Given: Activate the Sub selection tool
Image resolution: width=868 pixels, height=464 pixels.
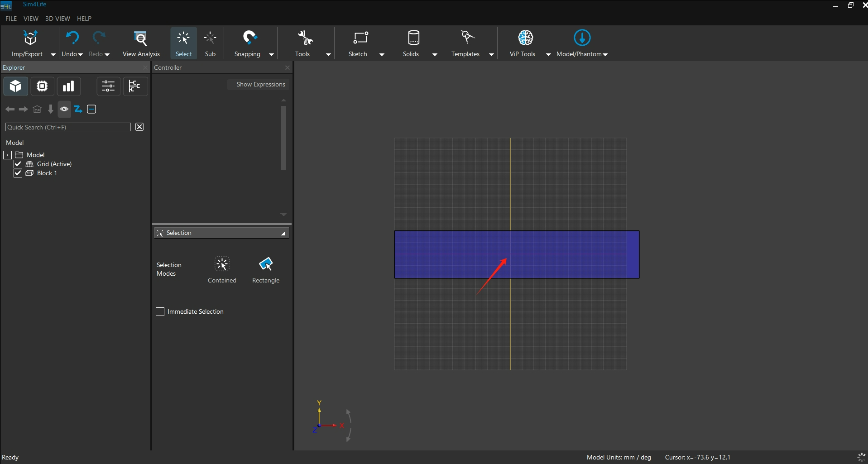Looking at the screenshot, I should click(210, 39).
